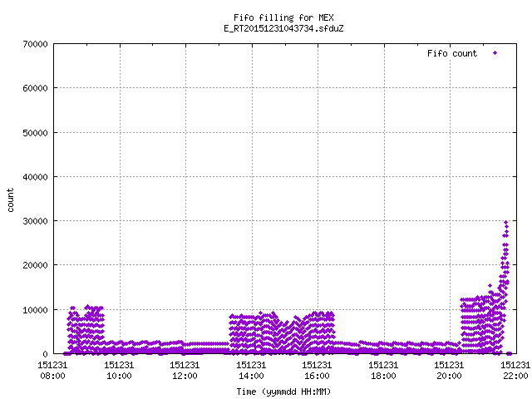This screenshot has height=399, width=532.
Task: Click the x-axis label 'Time (yymmdd HH:MM)'
Action: coord(283,392)
